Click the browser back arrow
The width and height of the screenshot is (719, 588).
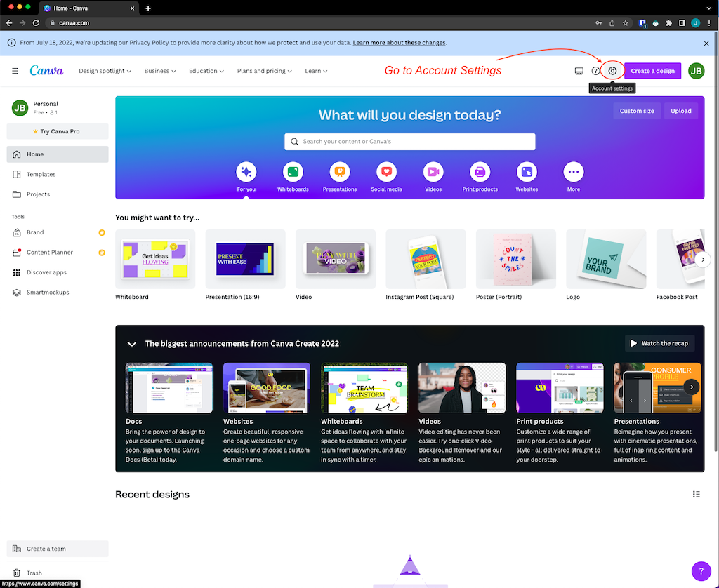[x=9, y=23]
